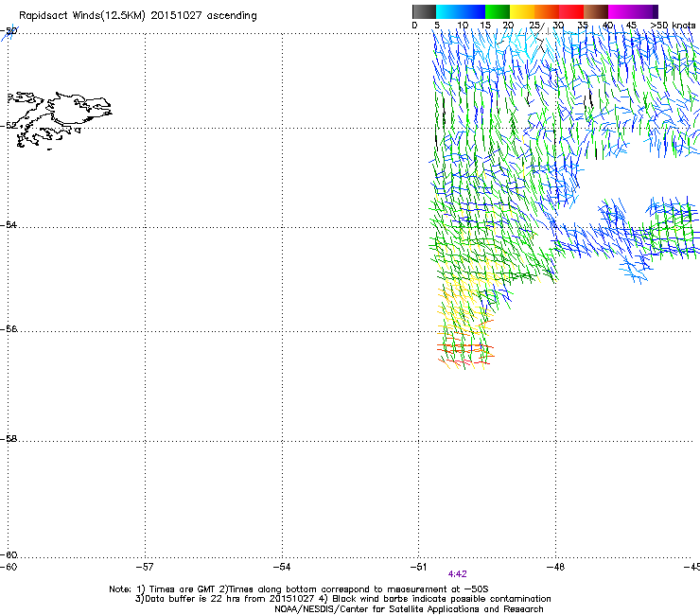Click the -60 longitude axis label
This screenshot has height=615, width=700.
click(x=9, y=567)
